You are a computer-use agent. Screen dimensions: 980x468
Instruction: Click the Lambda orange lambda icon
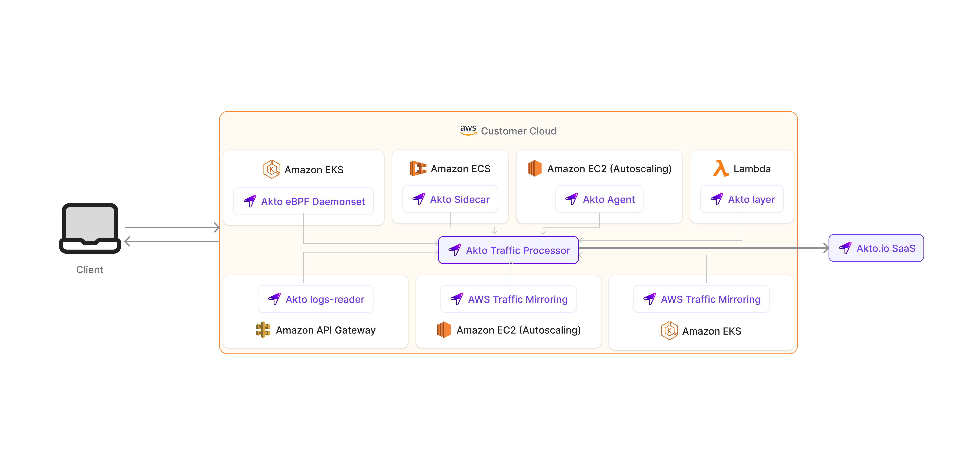(720, 168)
